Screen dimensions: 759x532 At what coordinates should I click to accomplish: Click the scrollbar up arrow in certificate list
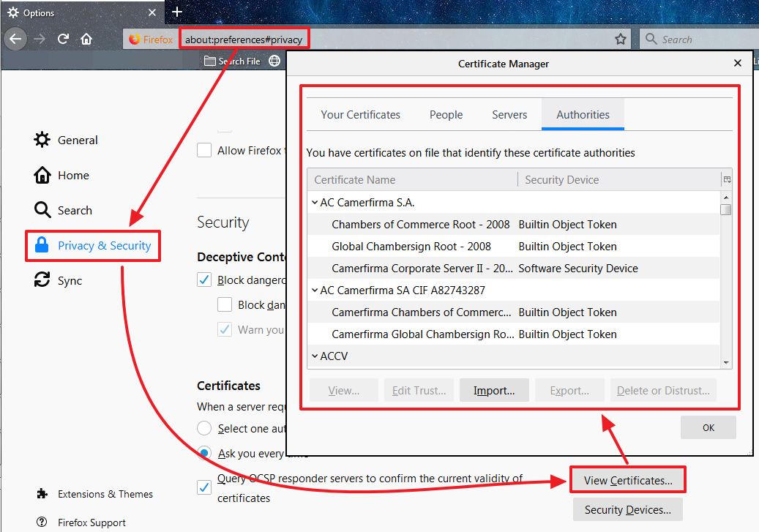pyautogui.click(x=726, y=197)
